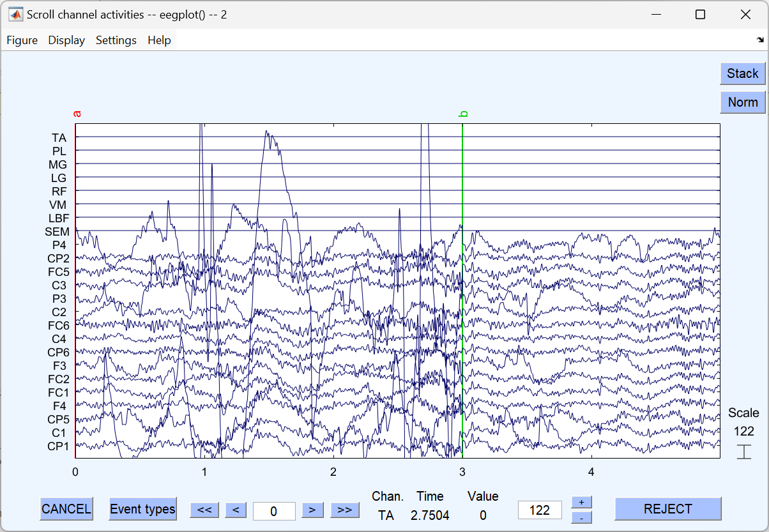Click the SEM channel label
Image resolution: width=769 pixels, height=532 pixels.
point(57,232)
